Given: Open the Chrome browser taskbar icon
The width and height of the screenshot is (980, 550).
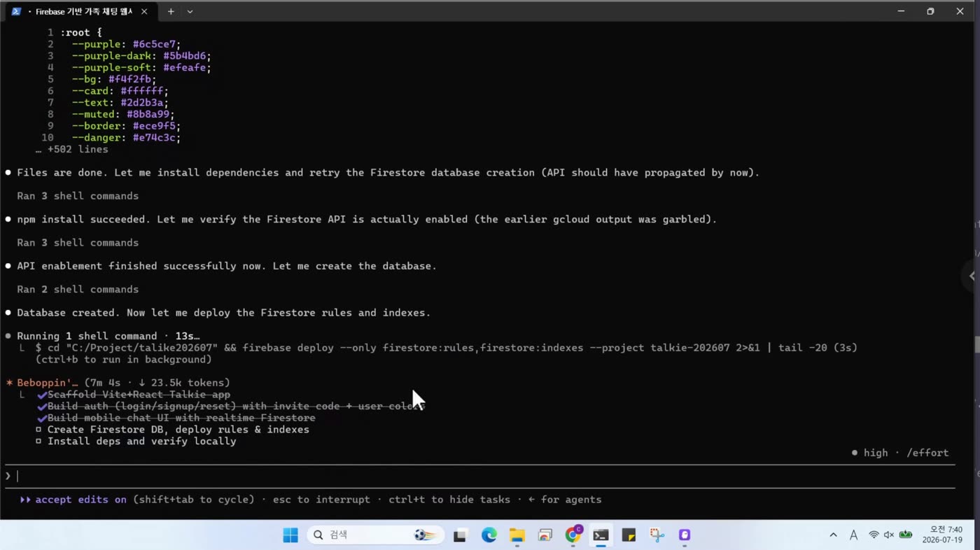Looking at the screenshot, I should pyautogui.click(x=573, y=535).
